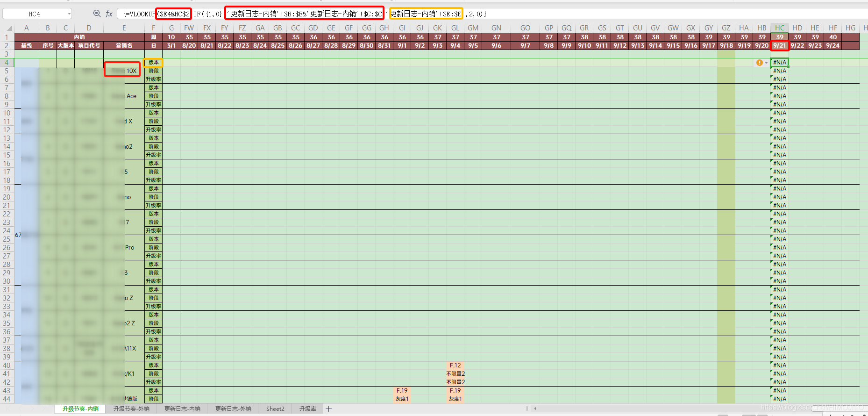
Task: Select row header 25
Action: 7,239
